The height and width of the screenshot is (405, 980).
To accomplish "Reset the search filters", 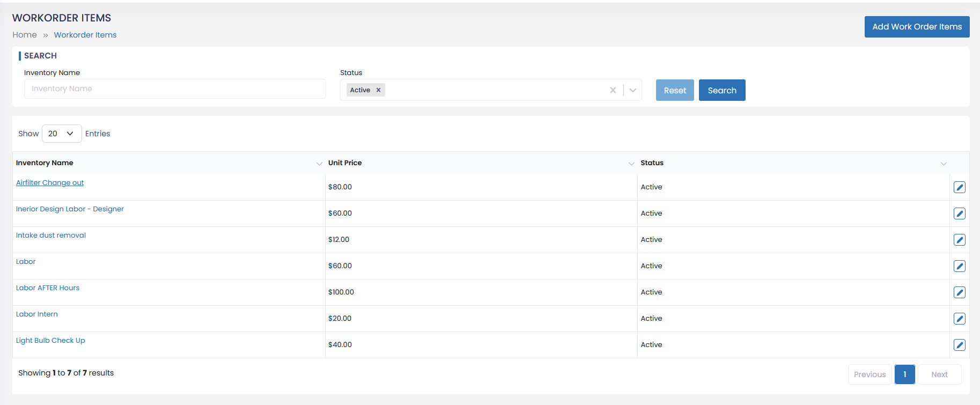I will 675,90.
